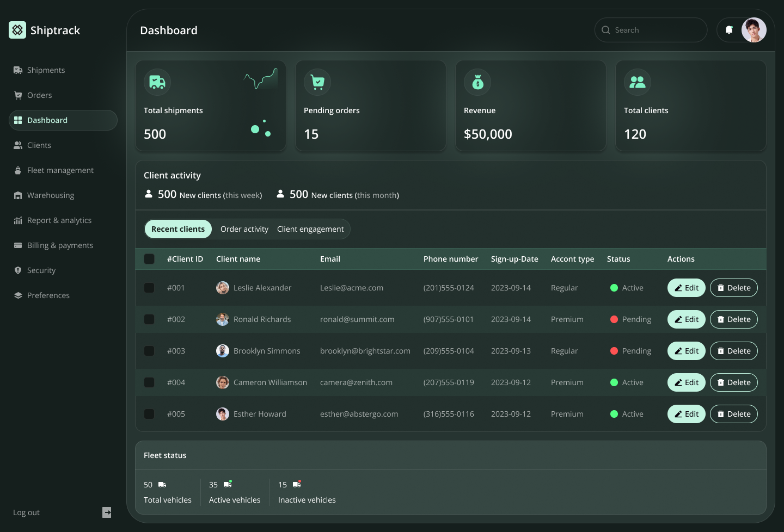784x532 pixels.
Task: Click the Total clients people icon
Action: pos(638,82)
